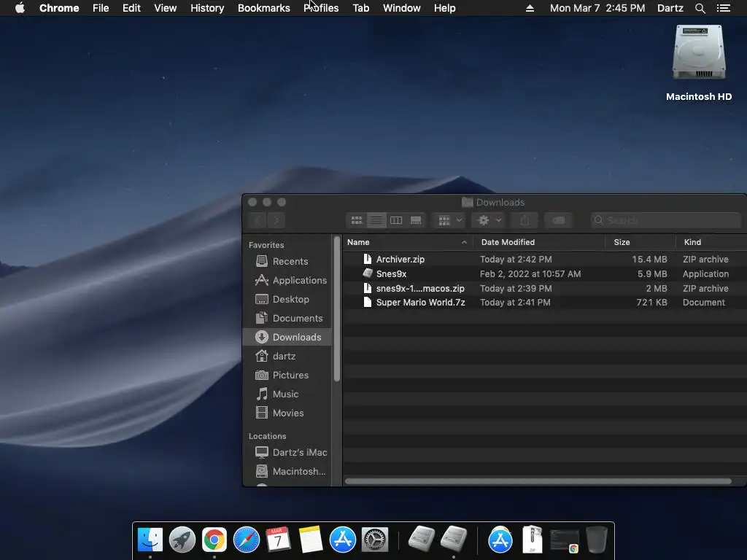Switch Finder to column view
Image resolution: width=747 pixels, height=560 pixels.
click(x=396, y=220)
